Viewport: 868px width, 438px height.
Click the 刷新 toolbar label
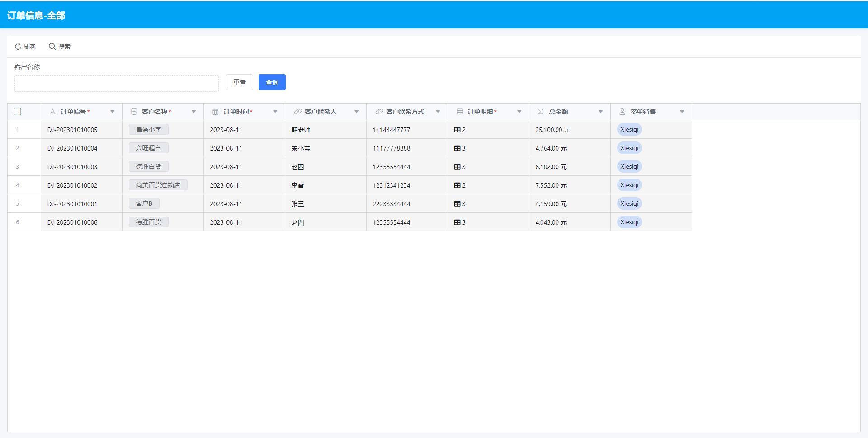click(x=30, y=47)
